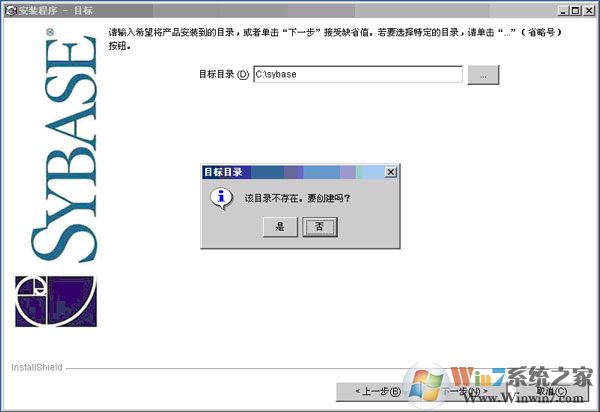600x412 pixels.
Task: Click the C:\sybase target directory field
Action: (358, 74)
